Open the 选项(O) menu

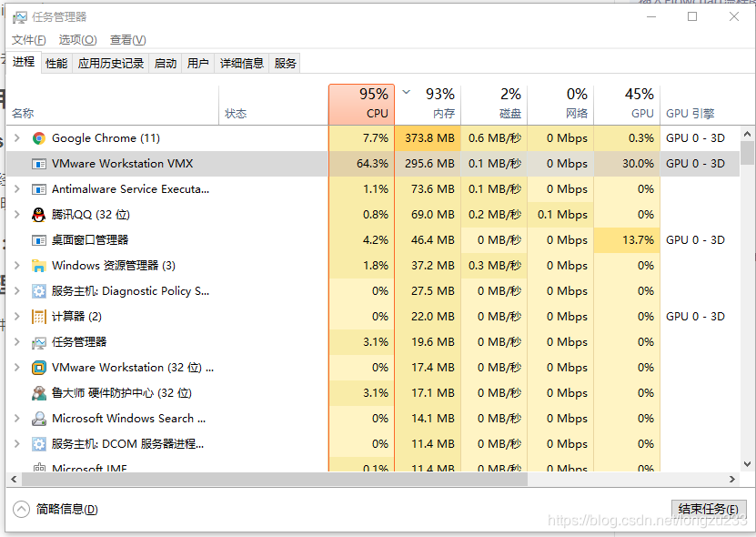[77, 40]
